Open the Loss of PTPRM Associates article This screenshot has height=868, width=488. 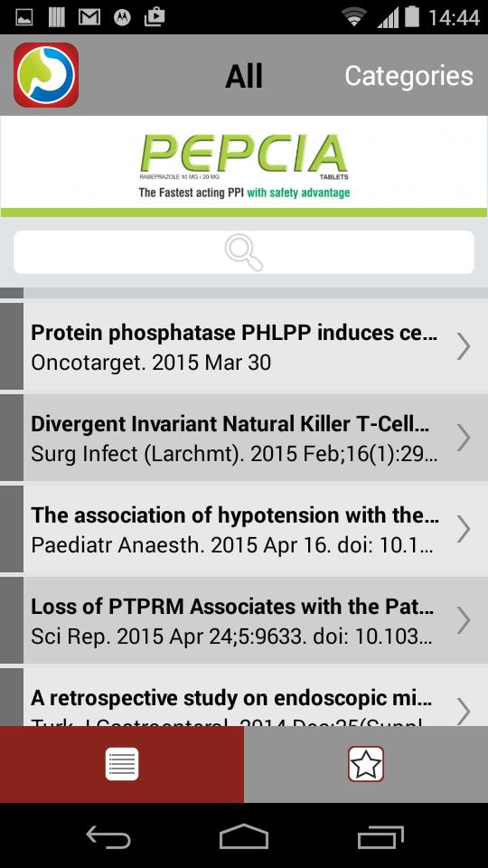click(x=244, y=620)
